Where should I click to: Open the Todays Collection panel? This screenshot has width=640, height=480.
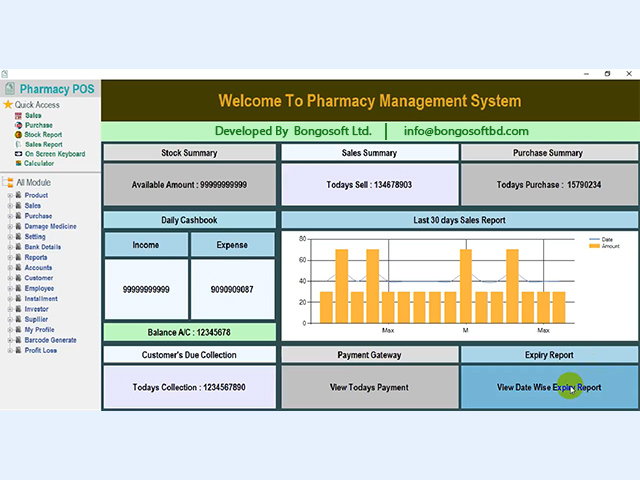click(189, 387)
